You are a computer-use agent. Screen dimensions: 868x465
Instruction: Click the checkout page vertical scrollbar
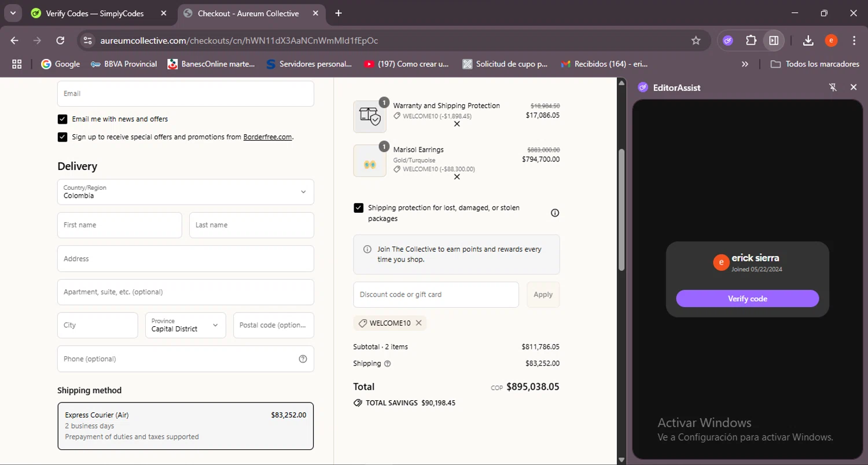(621, 210)
